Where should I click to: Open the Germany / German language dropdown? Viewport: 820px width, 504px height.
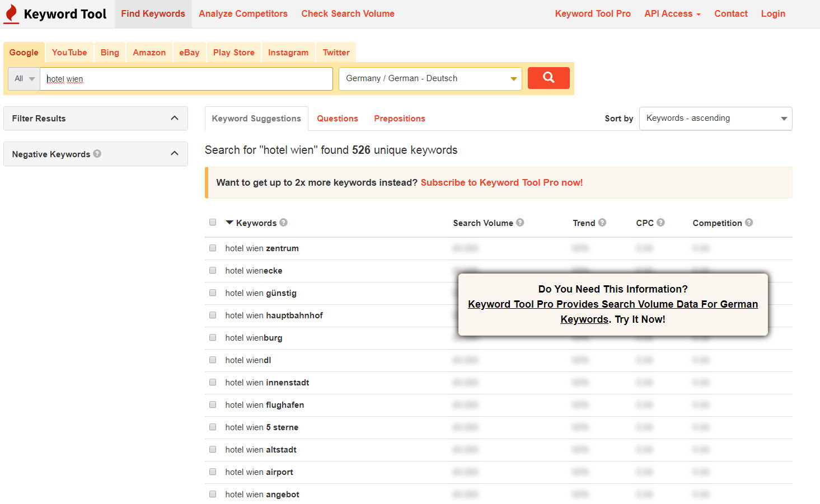430,79
